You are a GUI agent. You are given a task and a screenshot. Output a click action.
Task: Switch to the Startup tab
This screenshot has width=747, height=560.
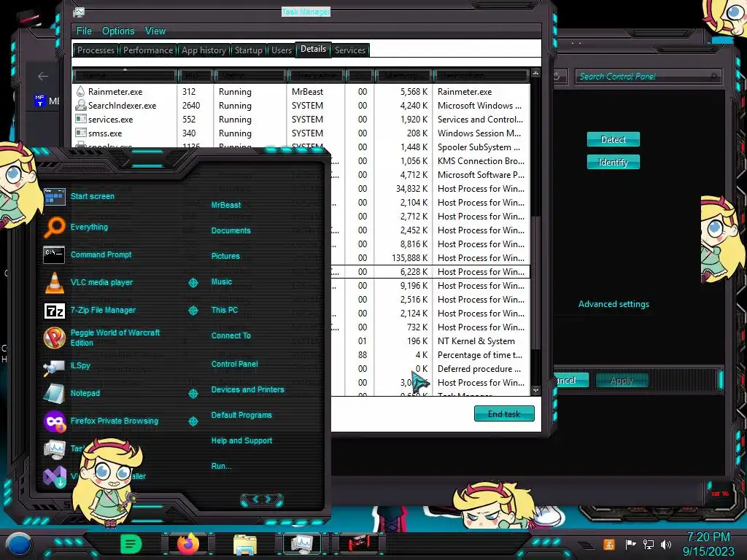click(248, 50)
